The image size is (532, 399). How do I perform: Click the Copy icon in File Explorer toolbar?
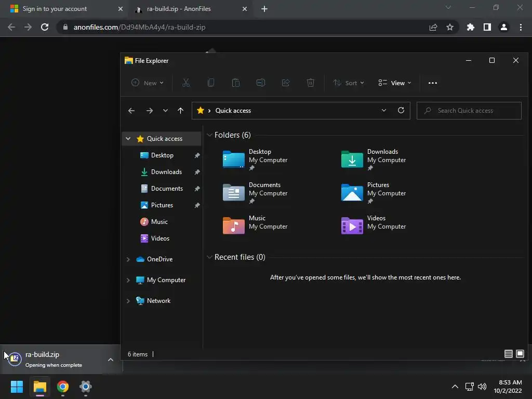click(211, 83)
